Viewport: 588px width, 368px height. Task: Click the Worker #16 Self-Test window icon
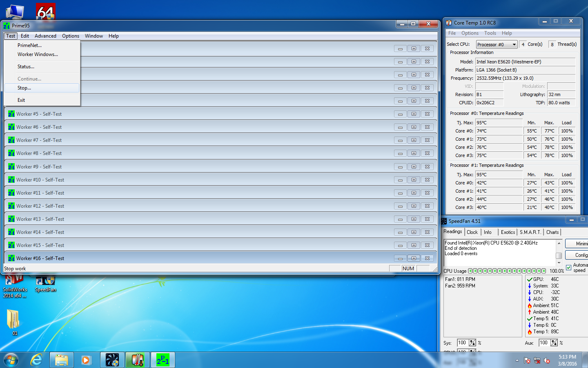pos(11,258)
